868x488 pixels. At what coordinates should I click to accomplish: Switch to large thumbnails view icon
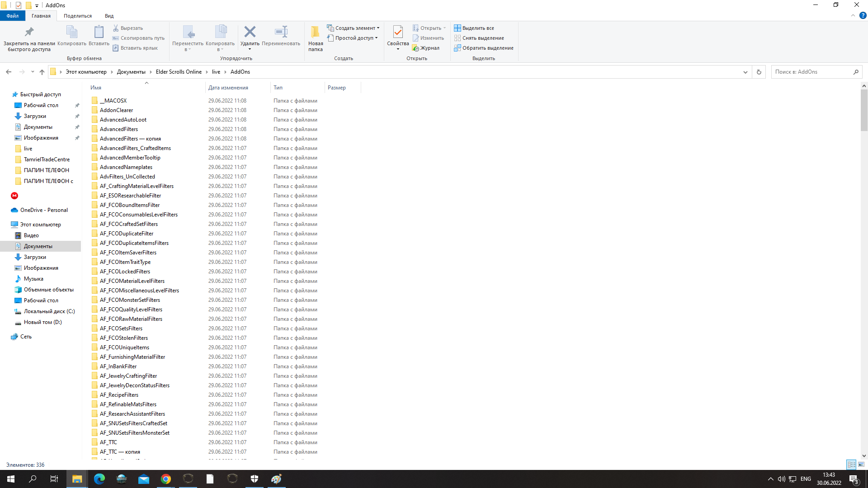pyautogui.click(x=861, y=465)
